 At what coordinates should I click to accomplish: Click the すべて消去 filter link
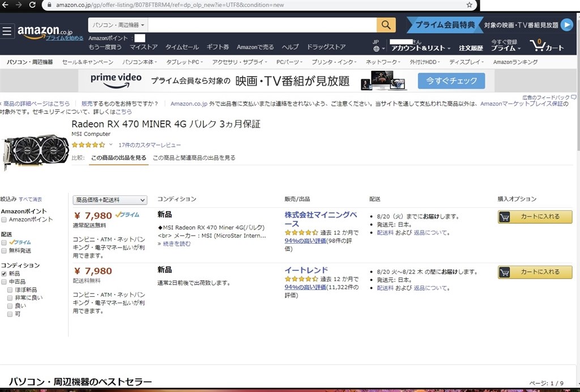pyautogui.click(x=31, y=199)
